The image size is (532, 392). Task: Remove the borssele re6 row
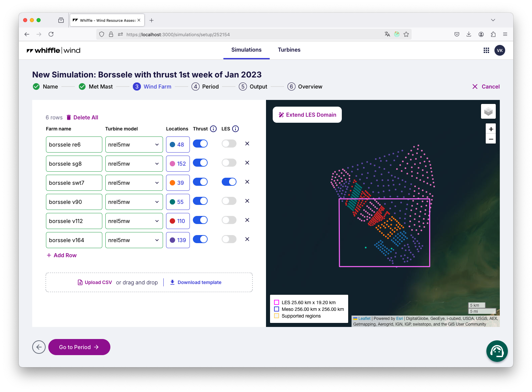coord(247,144)
